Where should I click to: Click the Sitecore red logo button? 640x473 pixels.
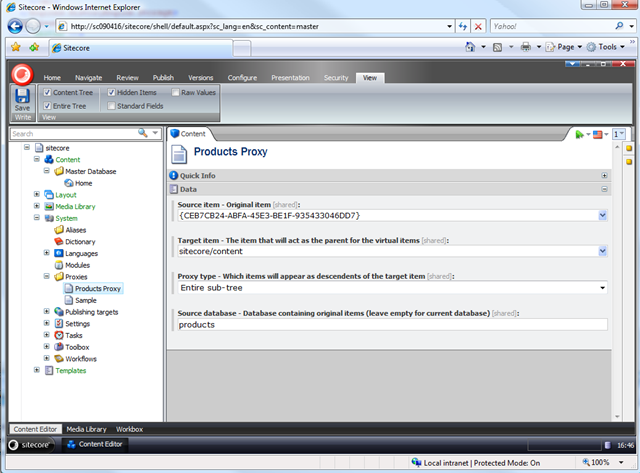(x=22, y=74)
